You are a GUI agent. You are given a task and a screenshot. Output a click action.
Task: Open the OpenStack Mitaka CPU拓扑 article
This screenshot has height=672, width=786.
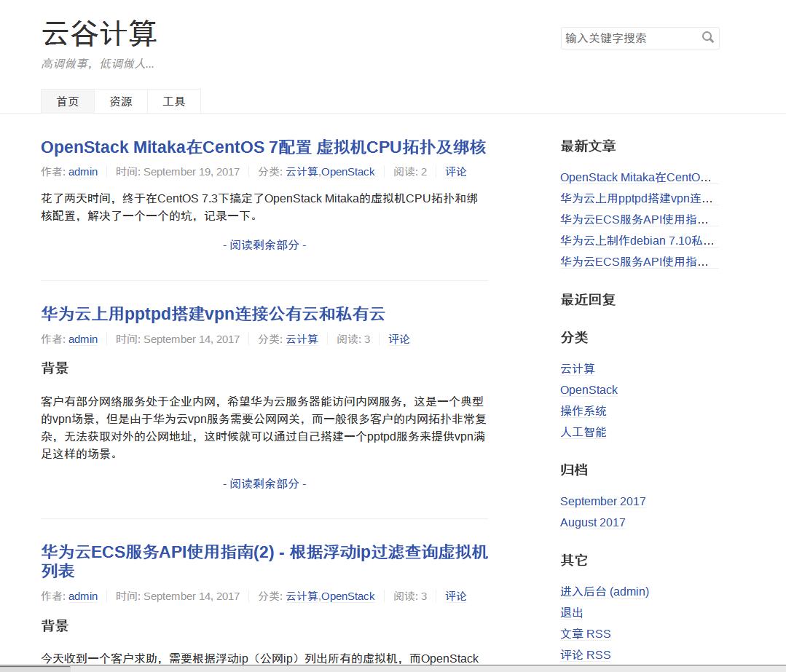coord(264,148)
